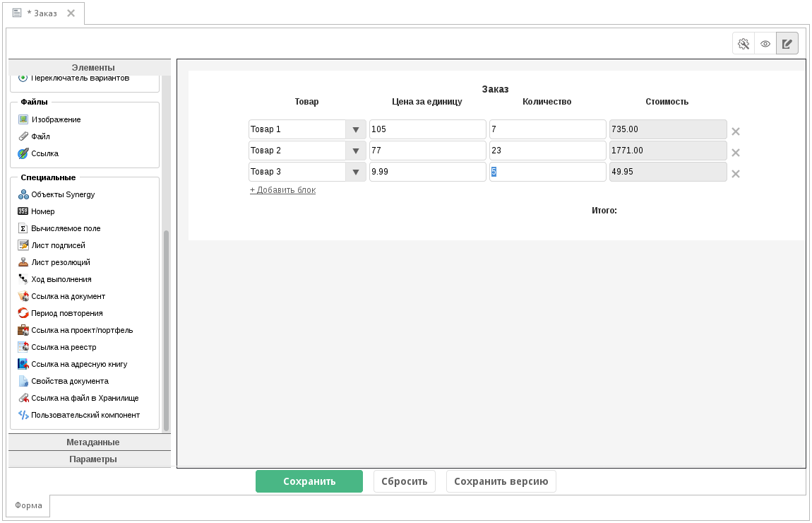Click quantity field with selected 5

548,172
